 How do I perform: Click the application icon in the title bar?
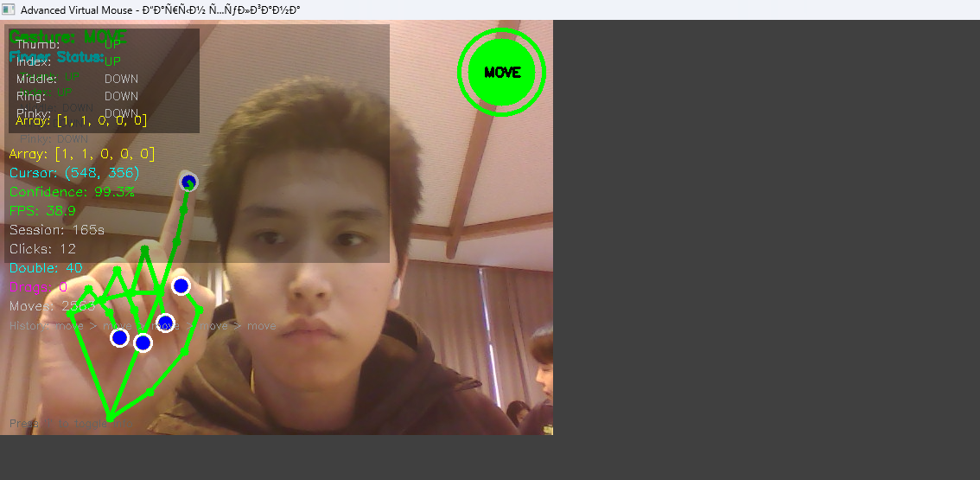[x=9, y=10]
